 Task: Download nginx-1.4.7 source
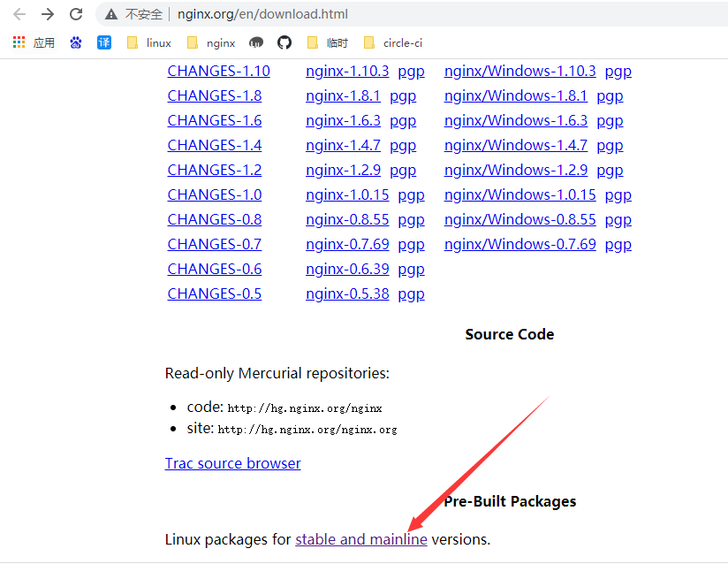pos(343,145)
